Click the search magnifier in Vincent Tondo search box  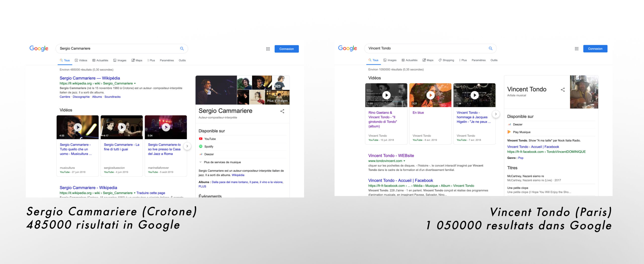pyautogui.click(x=490, y=48)
